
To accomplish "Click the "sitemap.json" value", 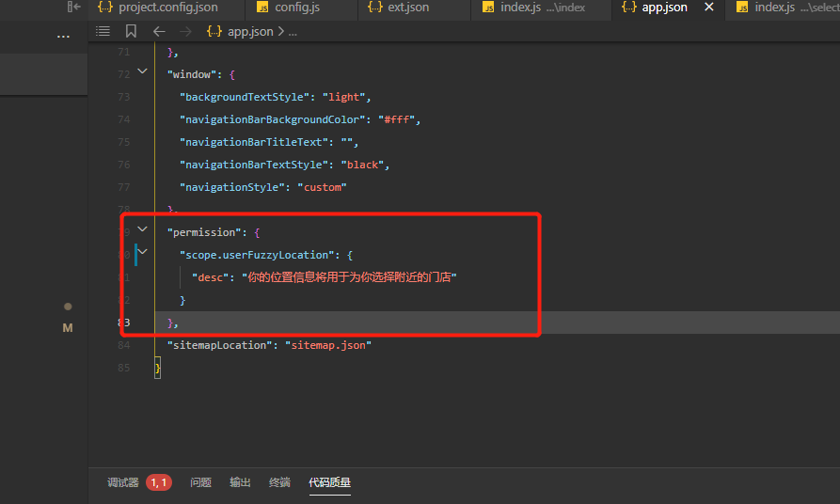I will tap(328, 345).
